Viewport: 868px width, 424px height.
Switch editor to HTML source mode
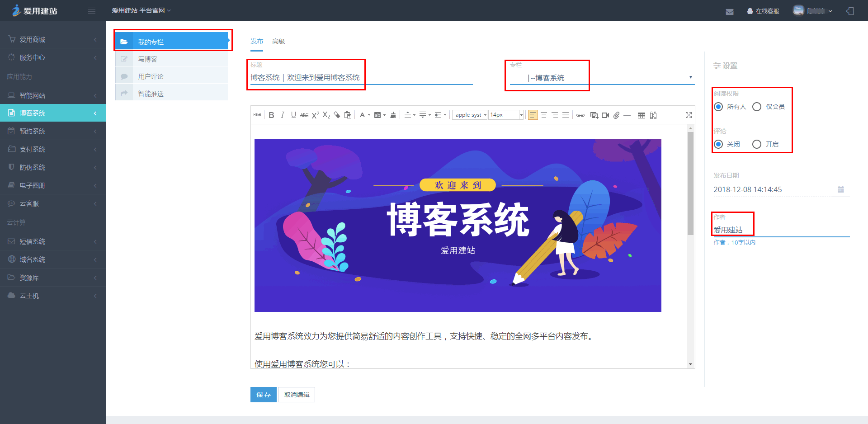coord(258,115)
